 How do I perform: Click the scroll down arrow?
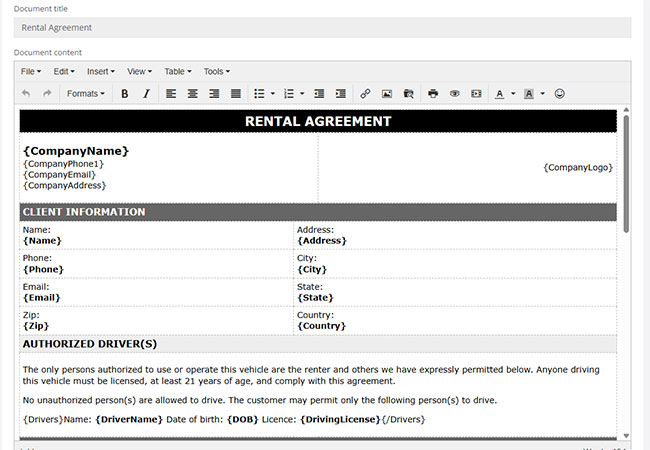click(626, 435)
